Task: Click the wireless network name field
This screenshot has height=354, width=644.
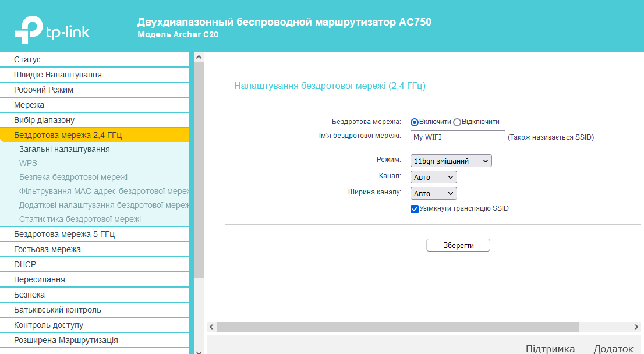Action: [458, 137]
